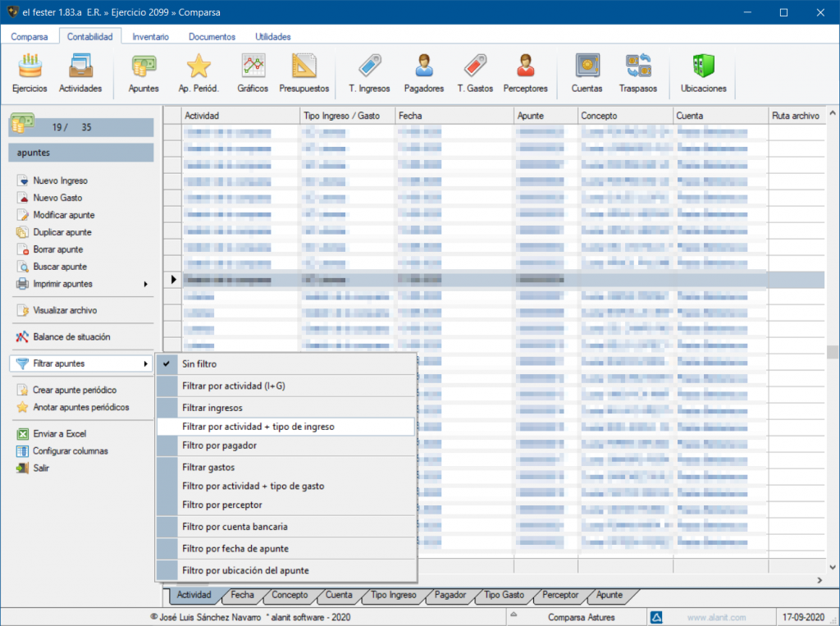Click Enviar a Excel
840x626 pixels.
59,433
